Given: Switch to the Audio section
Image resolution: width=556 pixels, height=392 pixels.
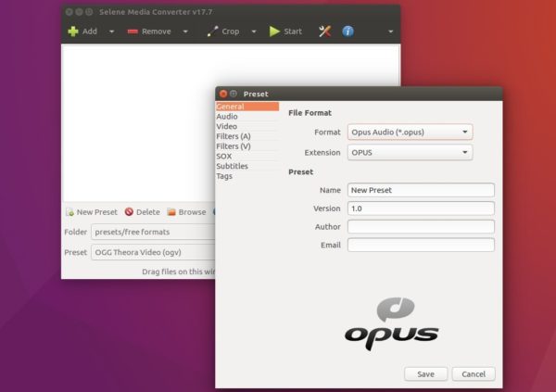Looking at the screenshot, I should (247, 117).
